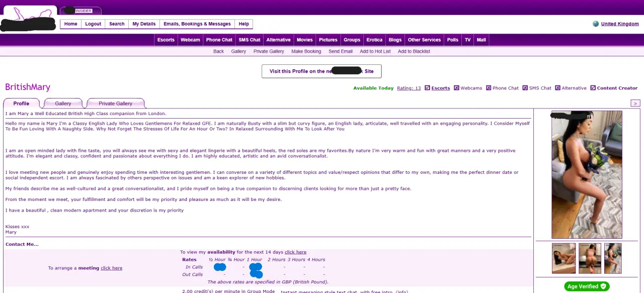This screenshot has height=293, width=644.
Task: Open the large main profile photo
Action: [587, 174]
